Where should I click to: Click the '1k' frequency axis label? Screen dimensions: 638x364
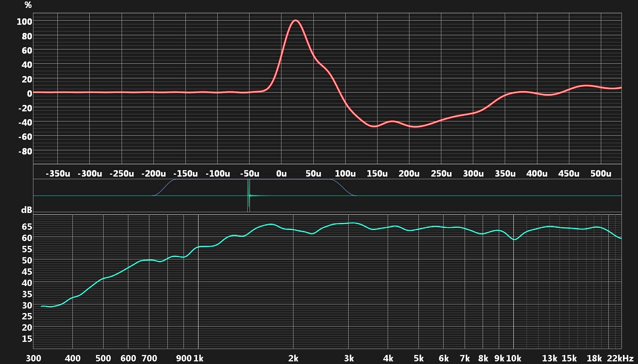point(199,358)
